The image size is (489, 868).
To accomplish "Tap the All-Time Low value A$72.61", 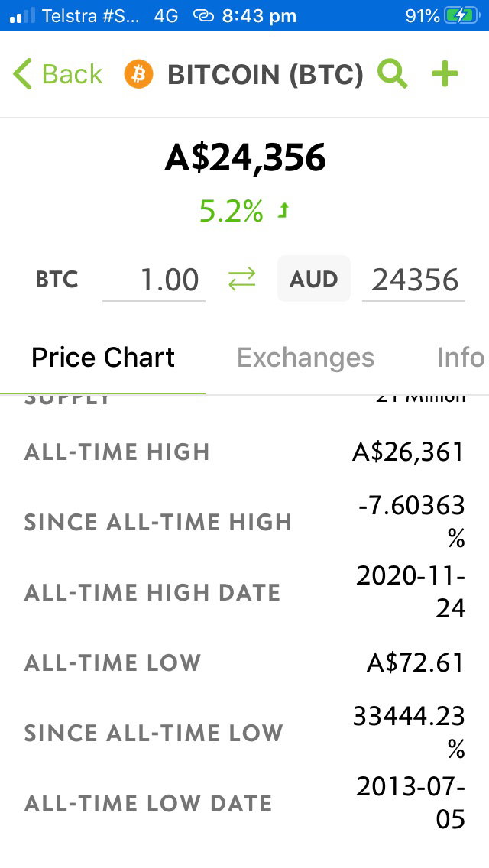I will [416, 662].
